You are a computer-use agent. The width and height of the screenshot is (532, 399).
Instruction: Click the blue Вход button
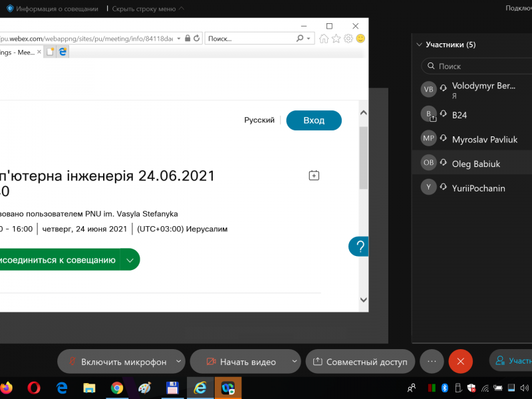tap(314, 120)
